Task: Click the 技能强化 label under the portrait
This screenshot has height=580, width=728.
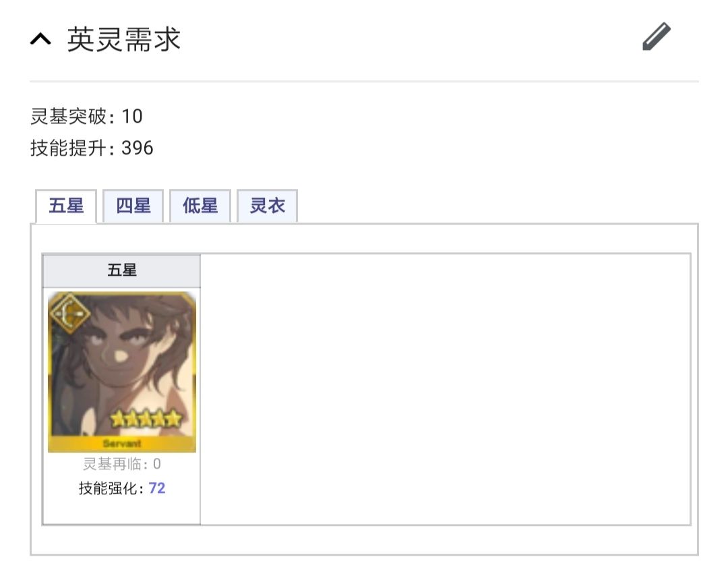Action: (x=108, y=488)
